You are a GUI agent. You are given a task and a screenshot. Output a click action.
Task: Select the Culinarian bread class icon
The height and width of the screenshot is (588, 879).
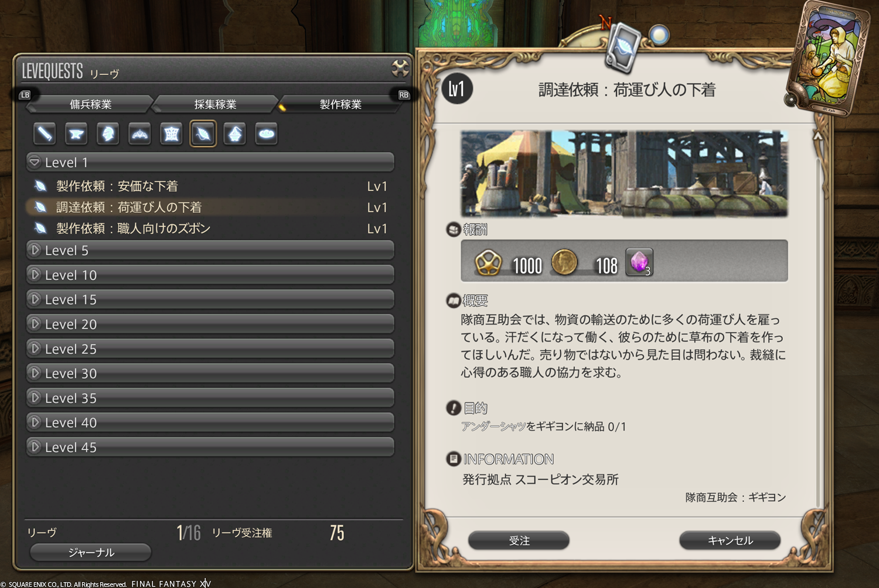(266, 134)
